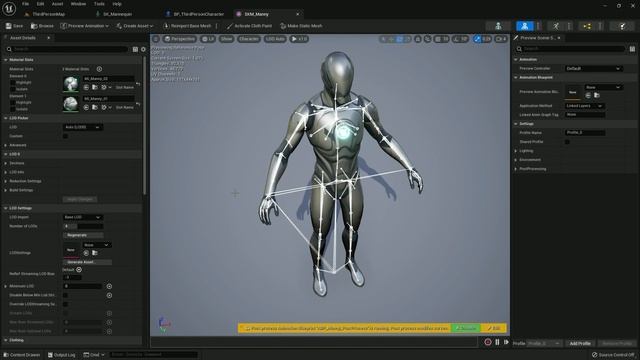Adjust the Number of LODs slider

coord(83,226)
